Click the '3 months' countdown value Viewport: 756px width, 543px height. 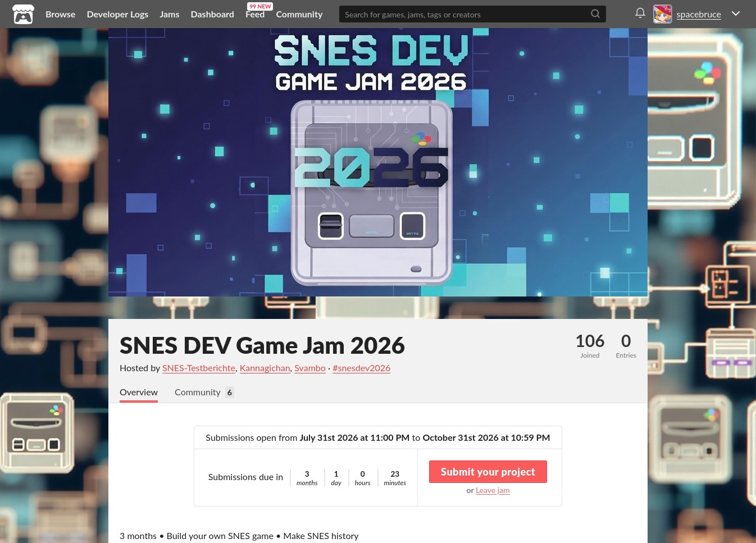pyautogui.click(x=307, y=478)
